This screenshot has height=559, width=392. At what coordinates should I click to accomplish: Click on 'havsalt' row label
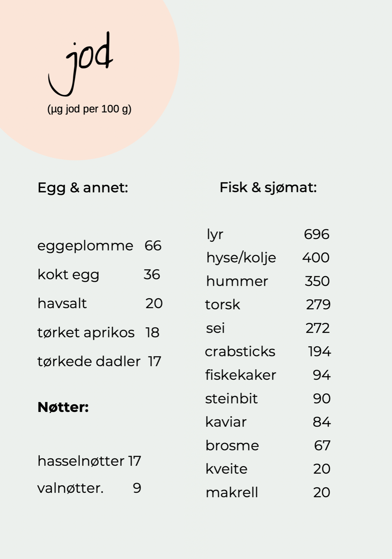coord(62,304)
